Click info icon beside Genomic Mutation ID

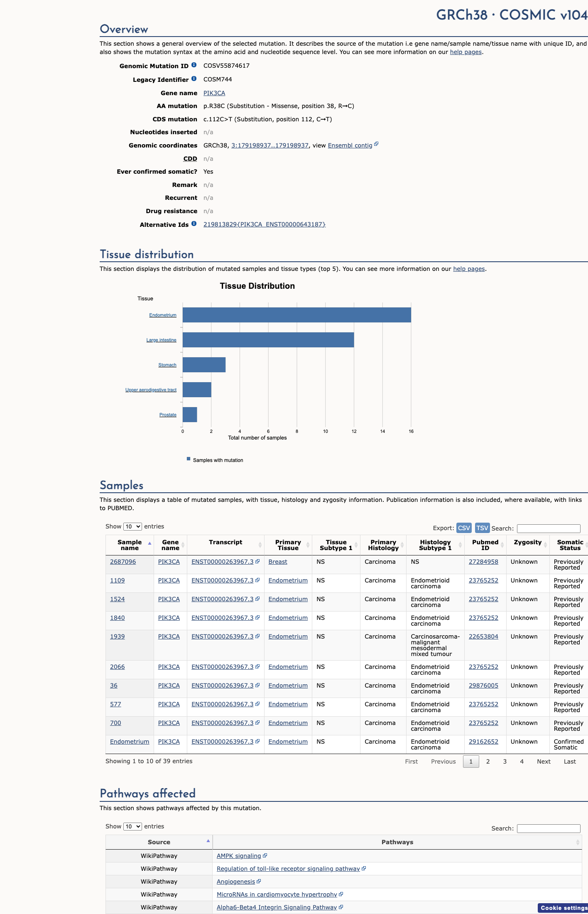194,65
